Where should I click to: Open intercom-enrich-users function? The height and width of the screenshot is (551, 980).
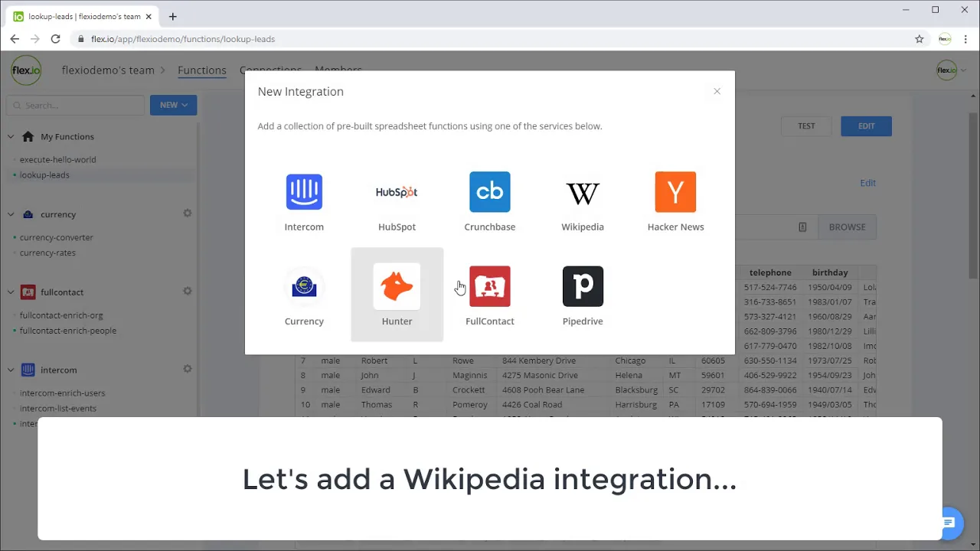[62, 393]
